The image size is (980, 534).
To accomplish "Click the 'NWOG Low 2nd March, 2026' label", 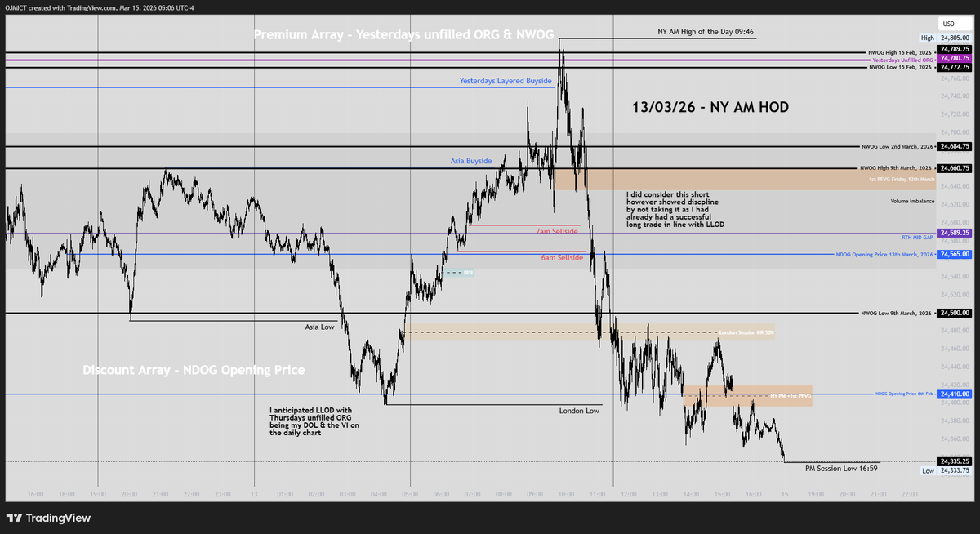I will [x=897, y=147].
